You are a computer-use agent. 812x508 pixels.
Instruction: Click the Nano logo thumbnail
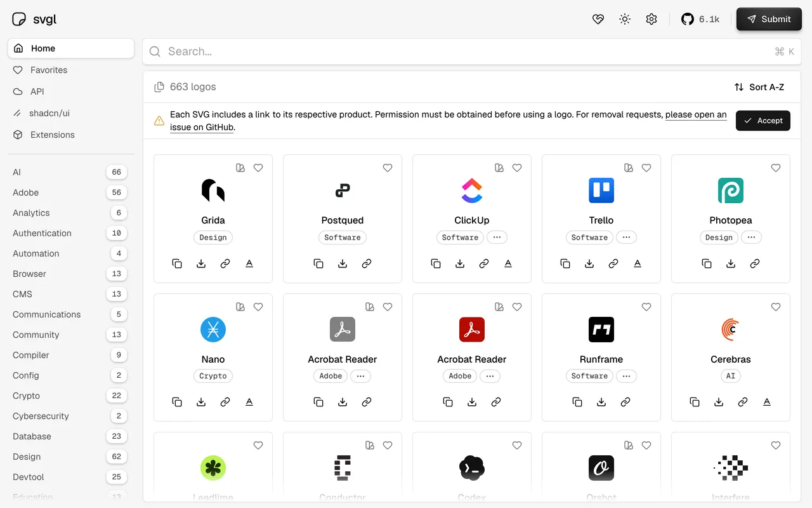tap(213, 330)
